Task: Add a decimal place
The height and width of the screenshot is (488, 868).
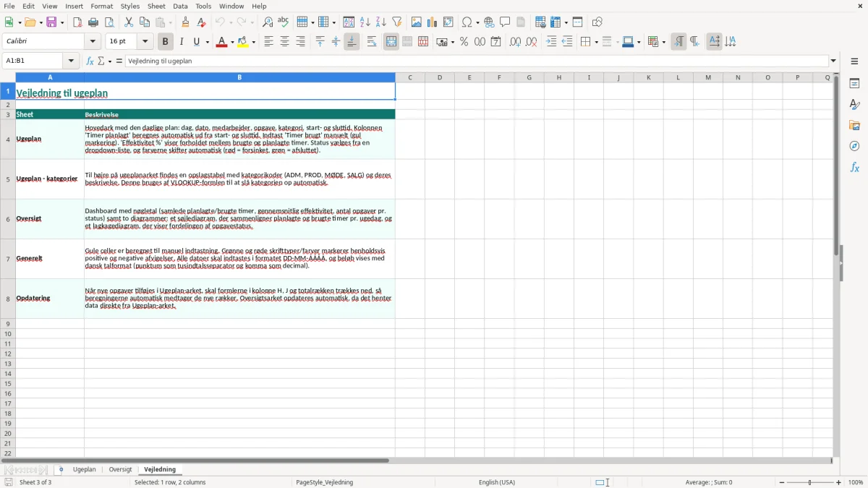Action: tap(515, 42)
